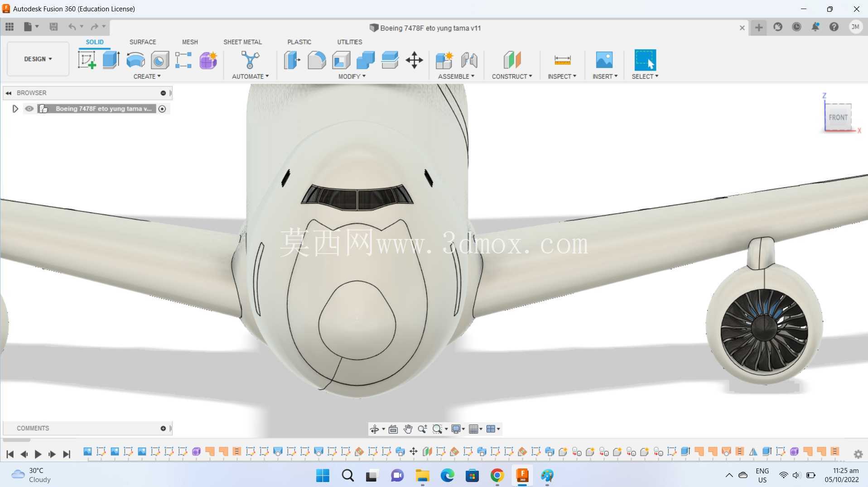
Task: Select the Rectangular Pattern tool
Action: tap(183, 60)
